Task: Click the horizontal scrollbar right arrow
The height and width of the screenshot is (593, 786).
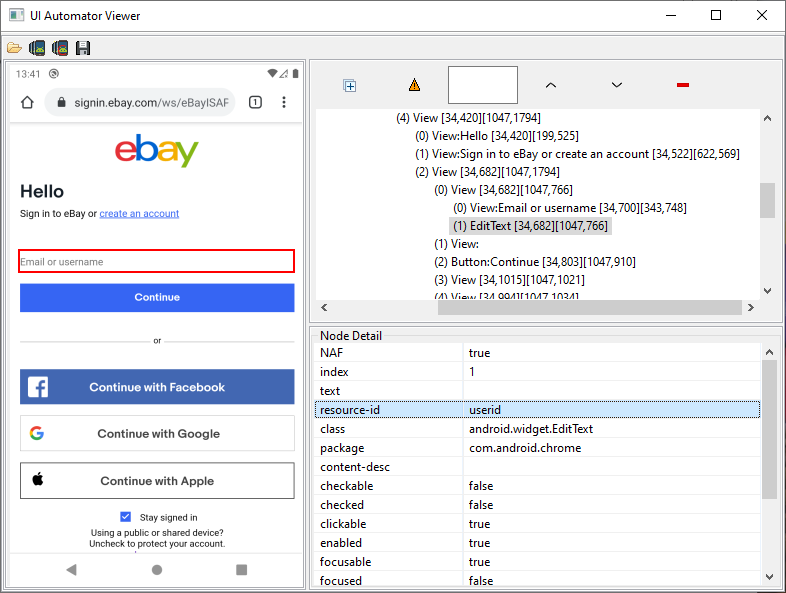Action: click(750, 308)
